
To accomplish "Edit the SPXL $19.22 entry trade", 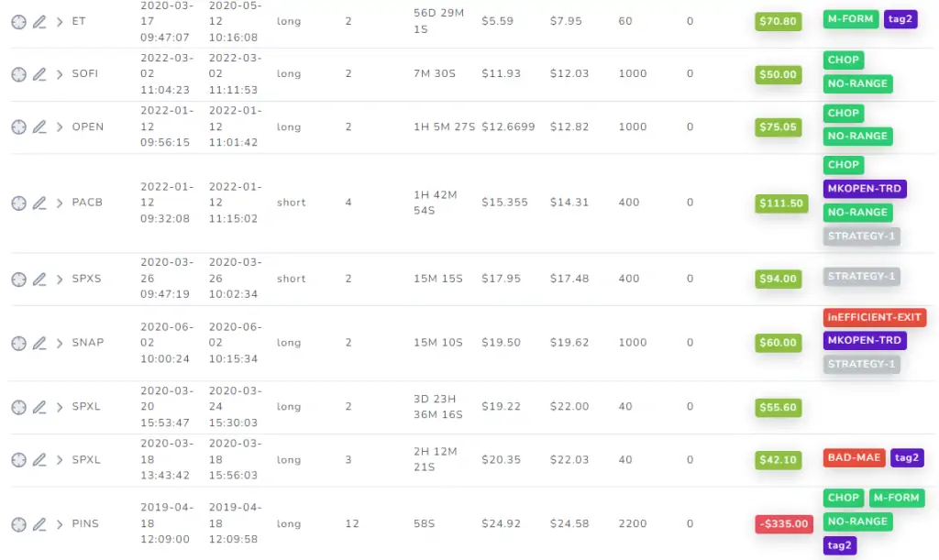I will (x=39, y=407).
